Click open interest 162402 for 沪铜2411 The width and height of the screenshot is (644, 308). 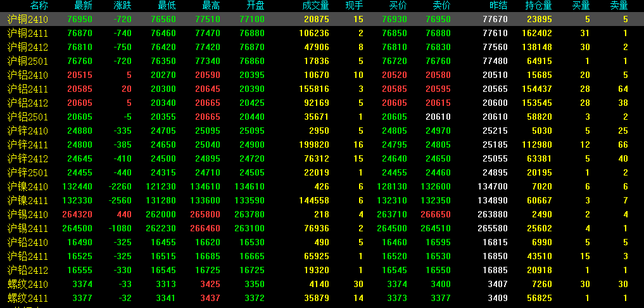(537, 34)
